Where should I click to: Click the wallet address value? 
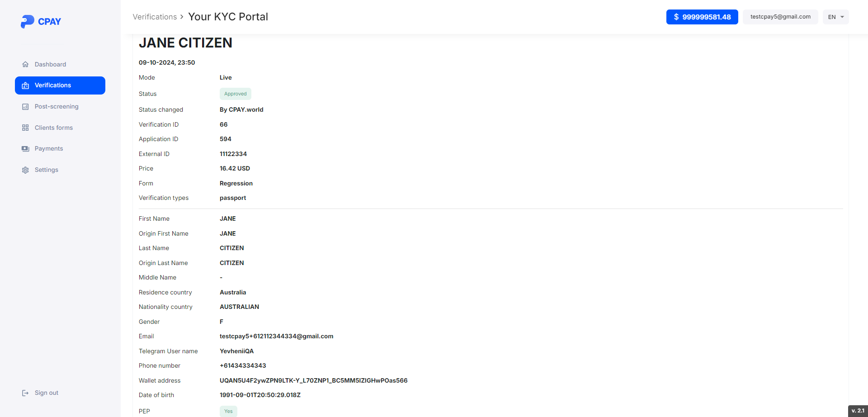point(313,380)
